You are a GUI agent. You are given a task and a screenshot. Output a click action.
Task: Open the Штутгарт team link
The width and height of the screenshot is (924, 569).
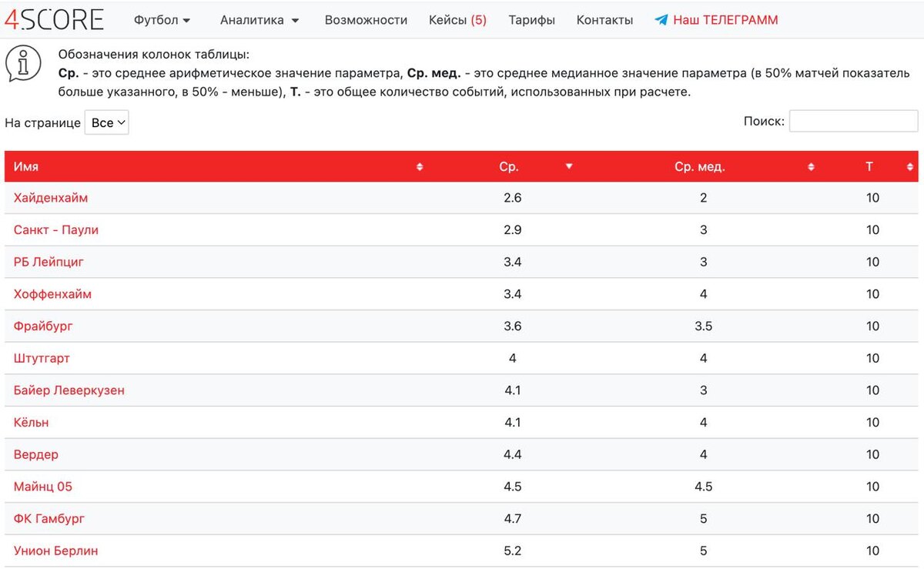42,359
